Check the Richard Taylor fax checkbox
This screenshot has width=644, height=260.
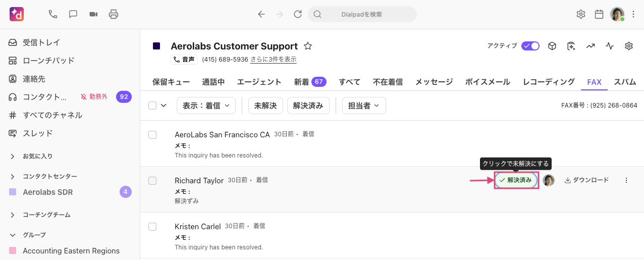(x=152, y=181)
